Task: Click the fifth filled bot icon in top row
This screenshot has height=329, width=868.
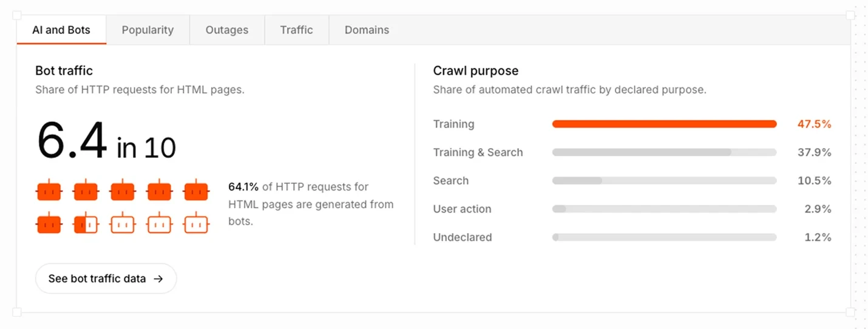Action: click(196, 191)
